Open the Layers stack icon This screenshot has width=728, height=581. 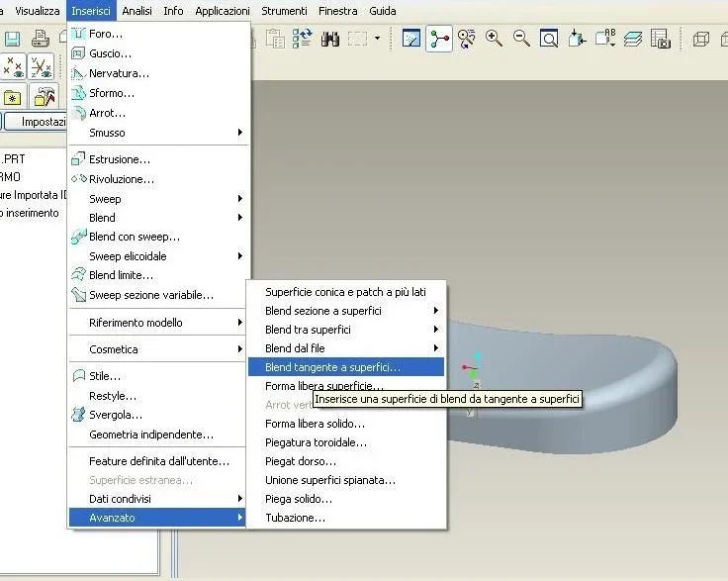tap(632, 39)
